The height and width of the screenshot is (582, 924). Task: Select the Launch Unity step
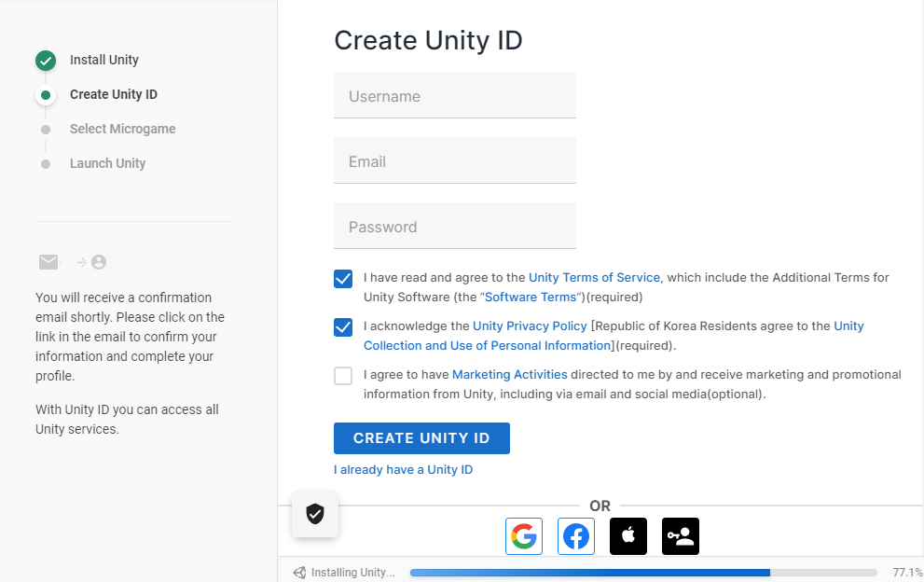pos(107,163)
